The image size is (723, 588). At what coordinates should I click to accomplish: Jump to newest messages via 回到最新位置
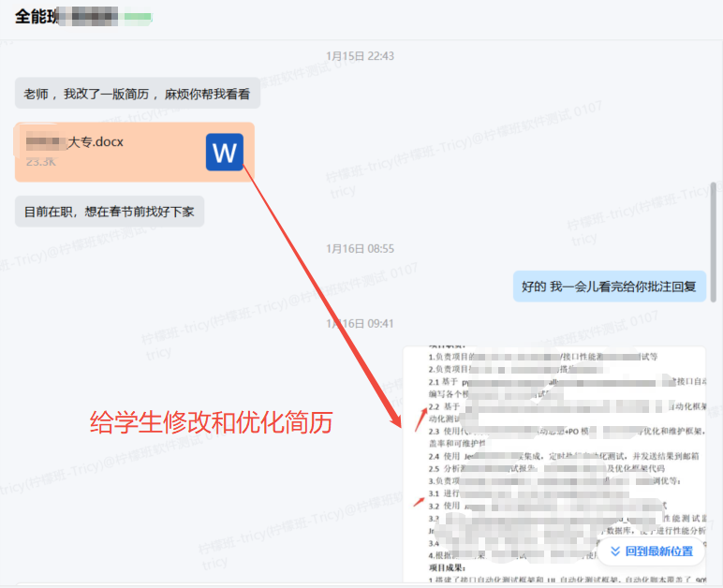659,551
